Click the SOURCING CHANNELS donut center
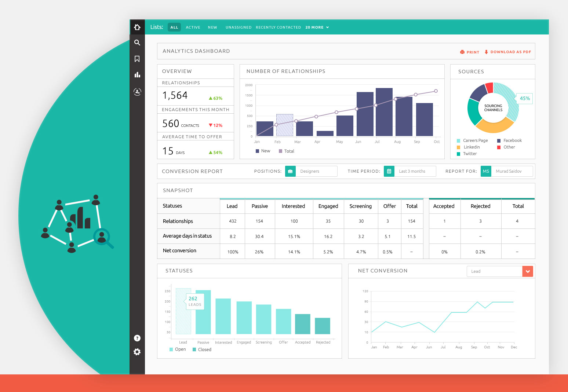Screen dimensions: 568x392 [x=493, y=108]
